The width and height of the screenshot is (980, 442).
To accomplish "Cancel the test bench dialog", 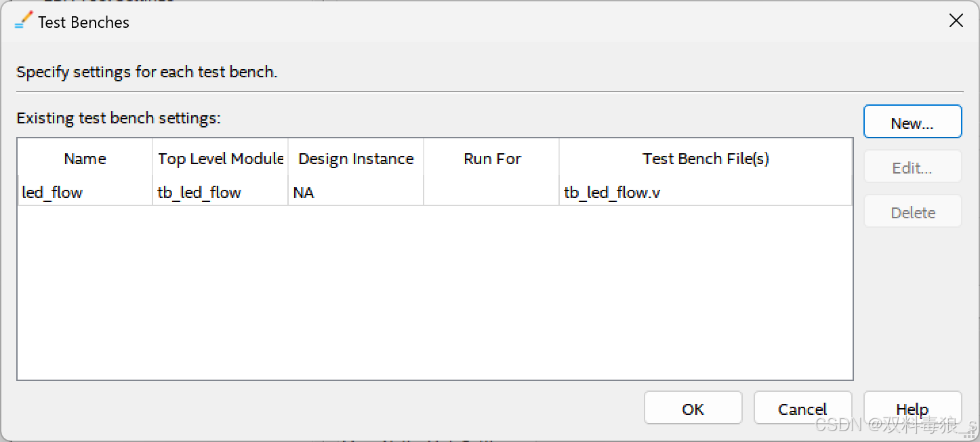I will point(802,408).
